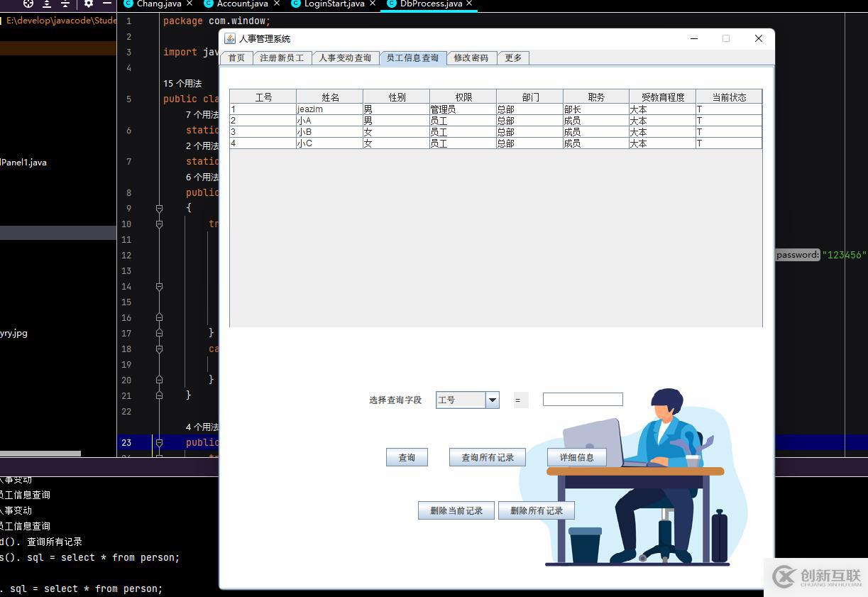This screenshot has height=597, width=868.
Task: Switch to the 注册新员工 tab
Action: pyautogui.click(x=282, y=58)
